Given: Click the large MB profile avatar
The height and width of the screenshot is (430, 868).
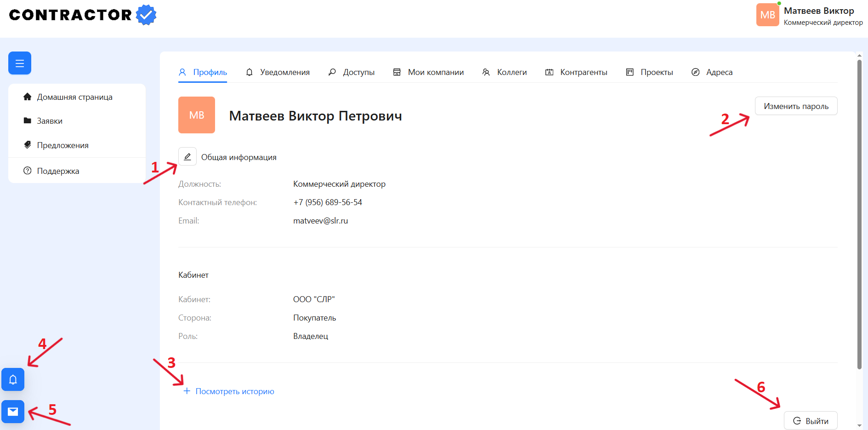Looking at the screenshot, I should click(x=197, y=115).
